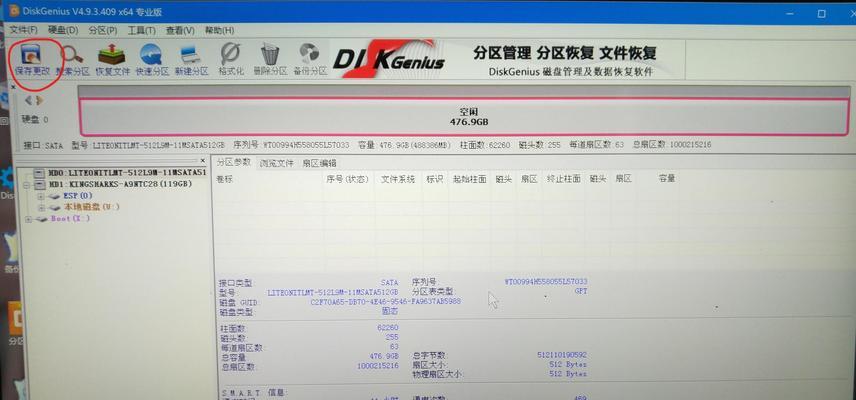Viewport: 856px width, 400px height.
Task: Click the ESP(0) partition icon
Action: [55, 196]
